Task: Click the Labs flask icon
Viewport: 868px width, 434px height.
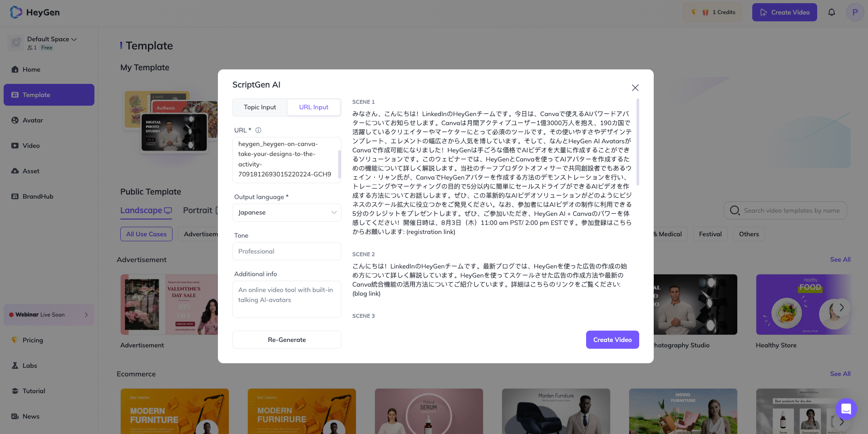Action: 15,366
